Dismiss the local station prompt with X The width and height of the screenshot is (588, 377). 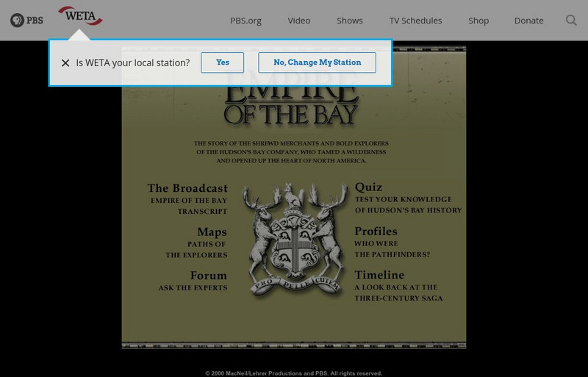click(x=65, y=63)
